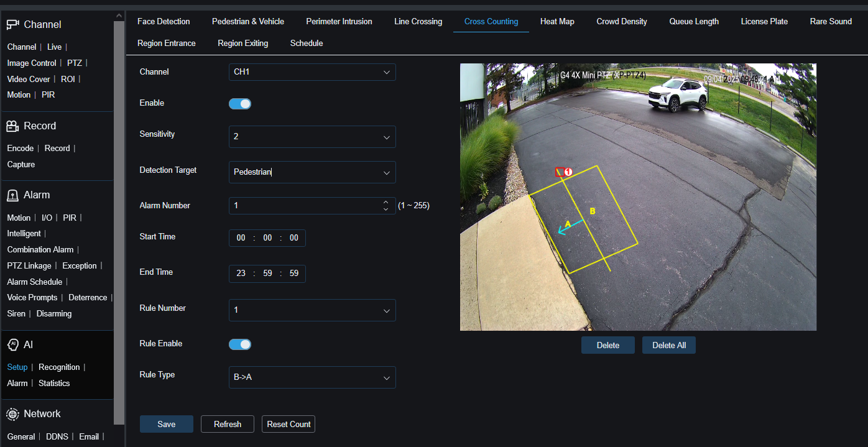
Task: Click the Channel section icon in sidebar
Action: point(12,25)
